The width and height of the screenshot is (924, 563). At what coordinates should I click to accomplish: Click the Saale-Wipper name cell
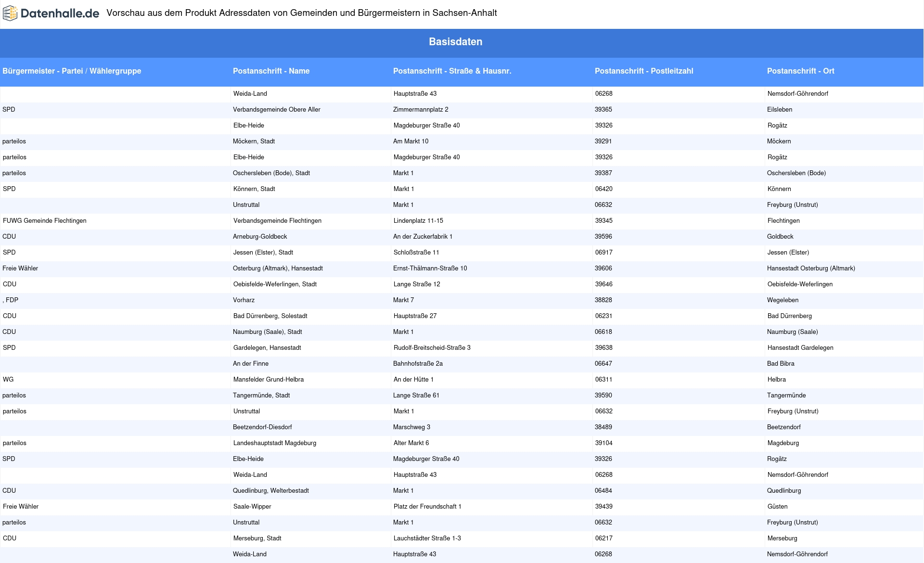[x=252, y=507]
